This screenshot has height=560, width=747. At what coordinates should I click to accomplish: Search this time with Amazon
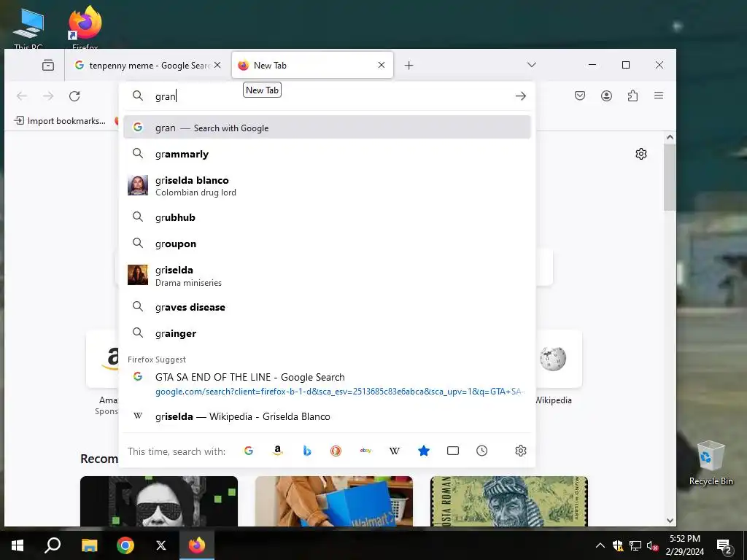click(278, 451)
